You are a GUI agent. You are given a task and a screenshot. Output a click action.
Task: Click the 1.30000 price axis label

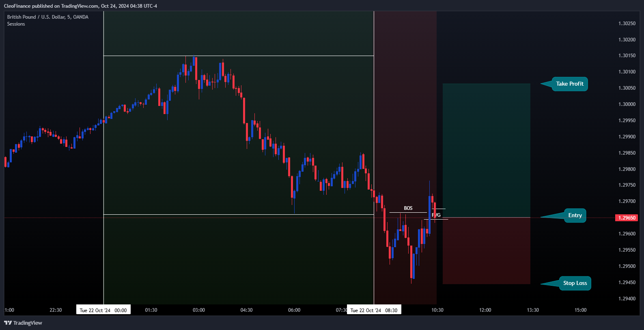coord(627,104)
